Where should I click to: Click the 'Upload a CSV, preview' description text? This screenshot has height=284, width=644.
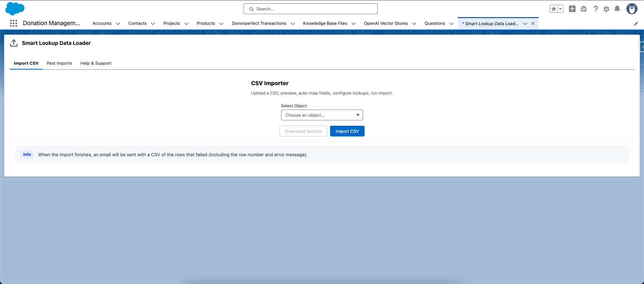click(x=322, y=93)
